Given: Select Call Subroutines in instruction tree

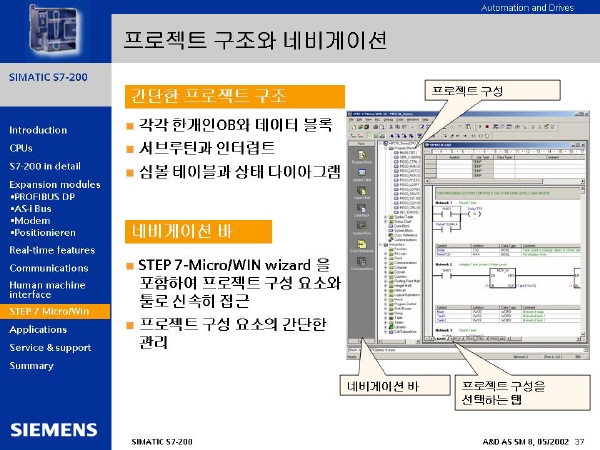Looking at the screenshot, I should 403,332.
